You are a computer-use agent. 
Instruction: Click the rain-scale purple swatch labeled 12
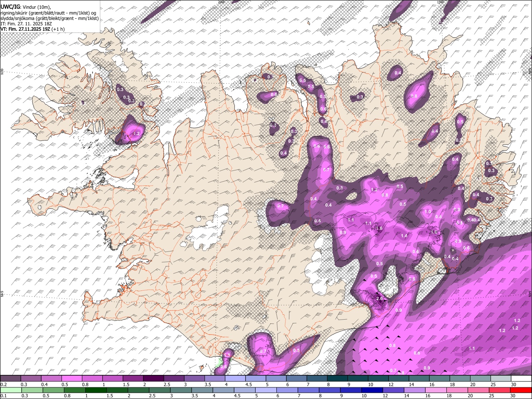pyautogui.click(x=393, y=390)
